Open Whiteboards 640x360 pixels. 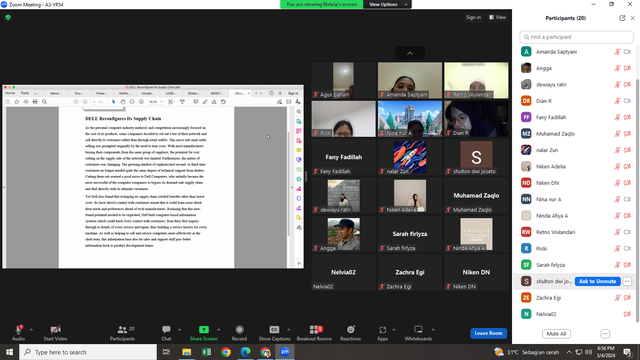[418, 333]
